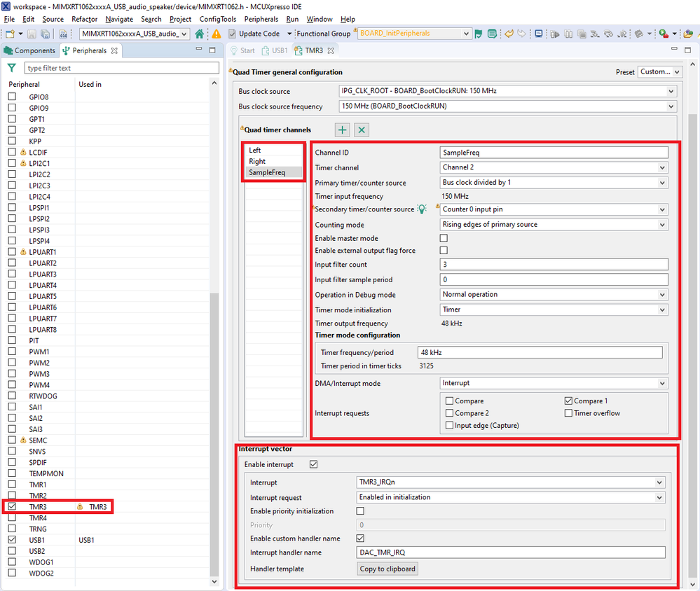
Task: Click the Step Over icon
Action: [608, 34]
